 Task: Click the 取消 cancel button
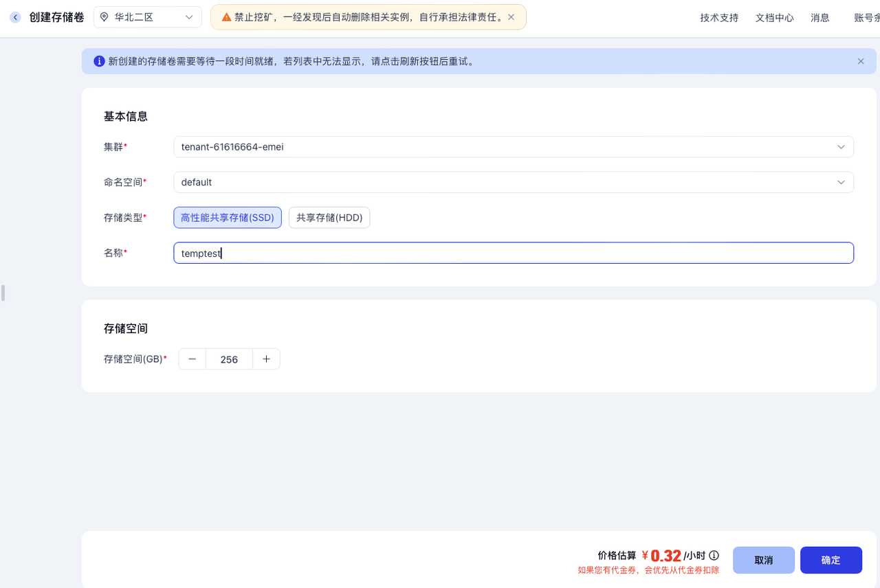click(763, 560)
